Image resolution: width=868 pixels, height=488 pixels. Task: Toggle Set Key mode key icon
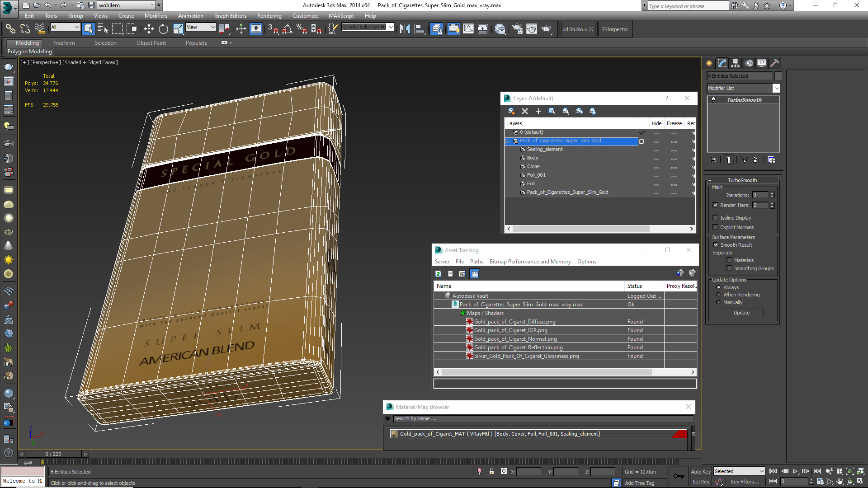tap(679, 476)
